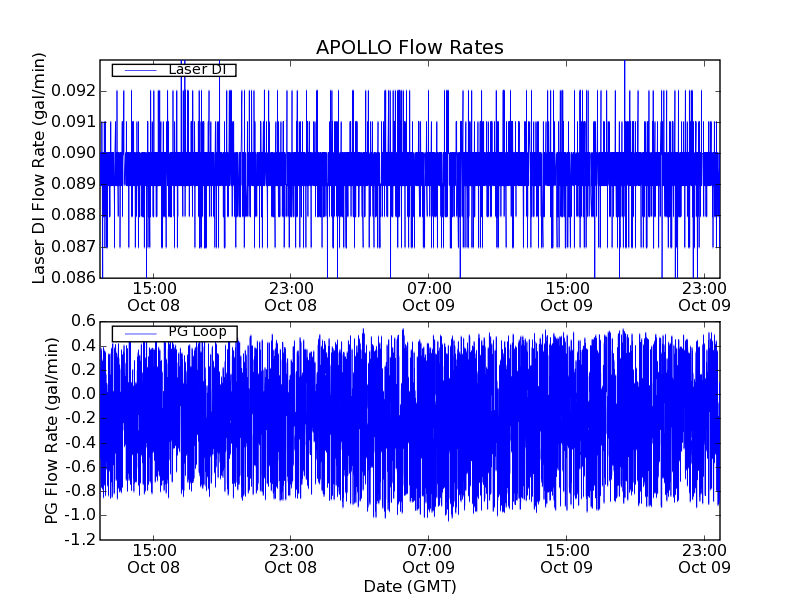Click bottom plot's 07:00 Oct 09 time tick
This screenshot has width=800, height=600.
pos(429,558)
